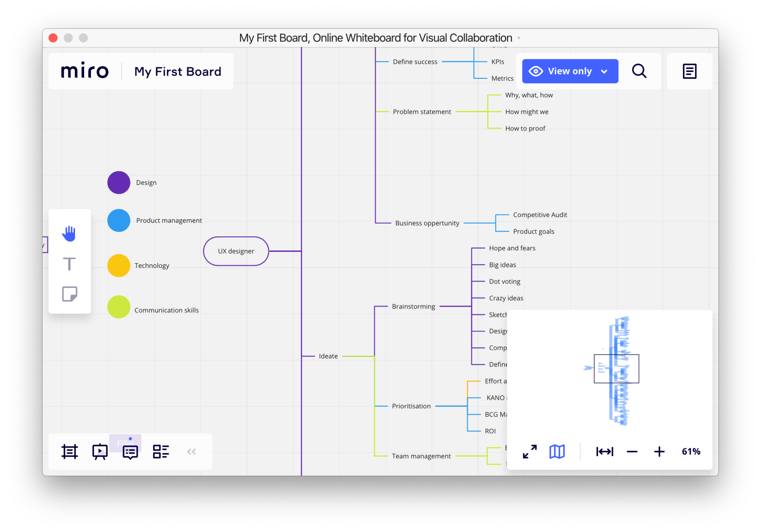761x532 pixels.
Task: Select the hand pan tool
Action: [69, 234]
